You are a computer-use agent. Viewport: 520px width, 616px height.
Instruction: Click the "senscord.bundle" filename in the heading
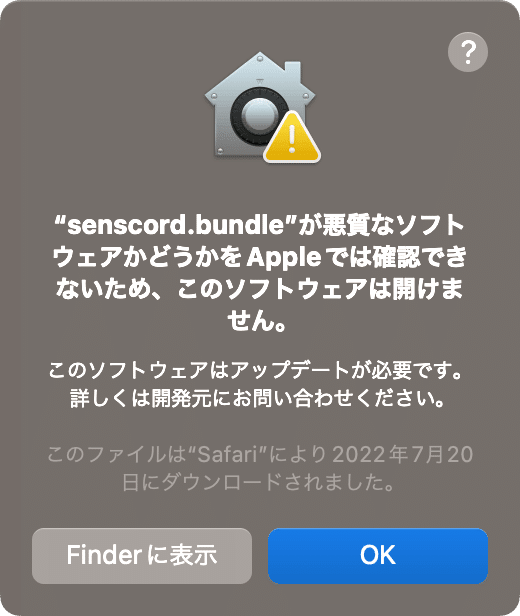point(176,224)
